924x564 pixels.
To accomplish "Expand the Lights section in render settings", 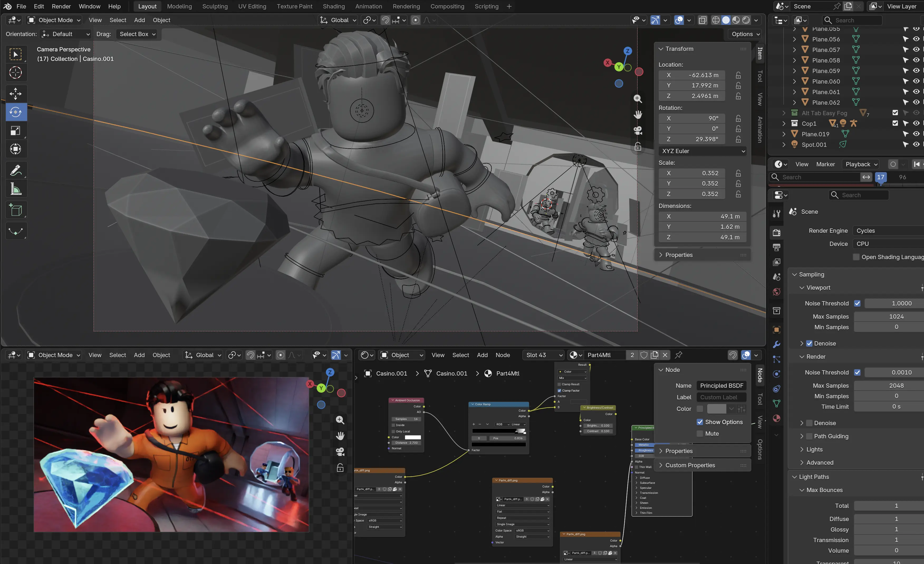I will tap(815, 449).
